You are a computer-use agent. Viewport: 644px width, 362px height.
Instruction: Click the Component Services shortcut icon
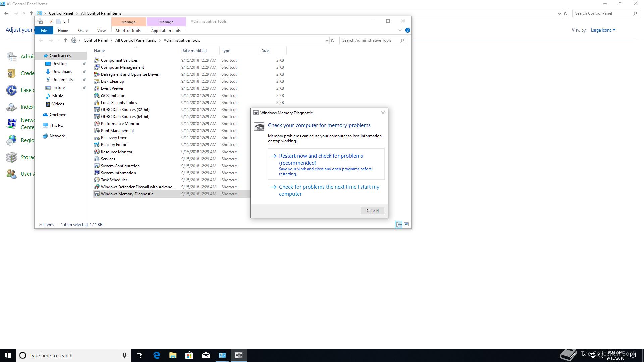point(97,60)
